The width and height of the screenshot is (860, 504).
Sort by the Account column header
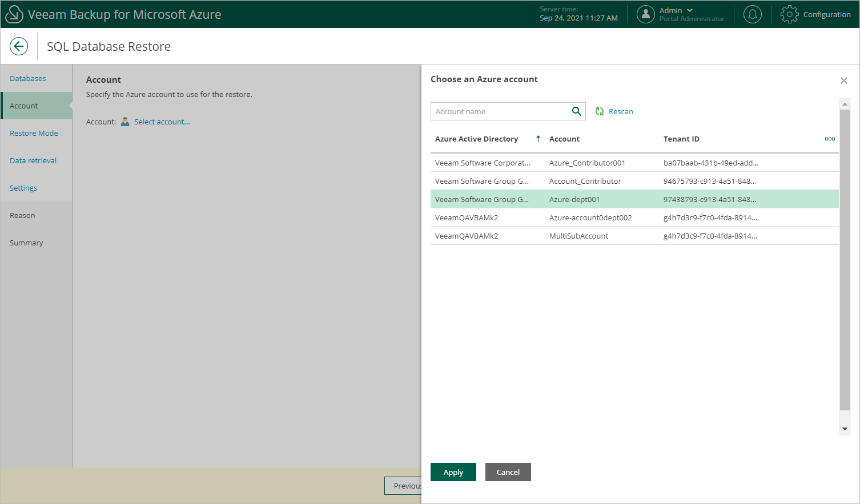point(564,139)
